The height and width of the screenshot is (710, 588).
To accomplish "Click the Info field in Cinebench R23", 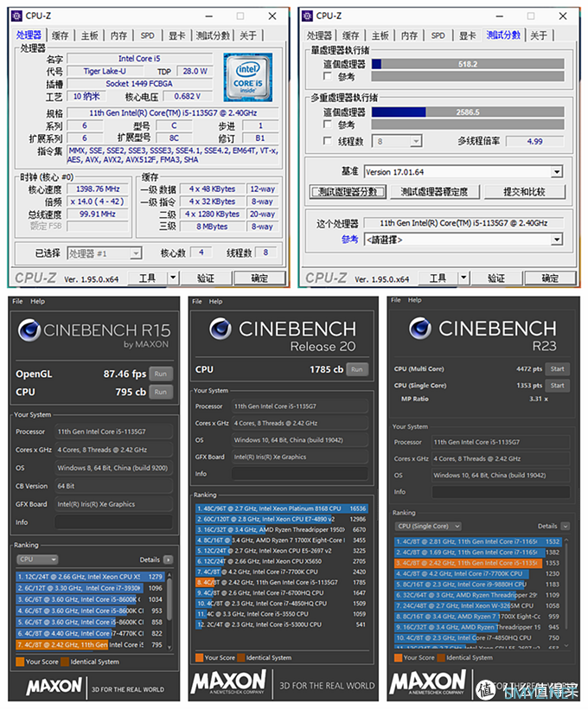I will point(501,492).
